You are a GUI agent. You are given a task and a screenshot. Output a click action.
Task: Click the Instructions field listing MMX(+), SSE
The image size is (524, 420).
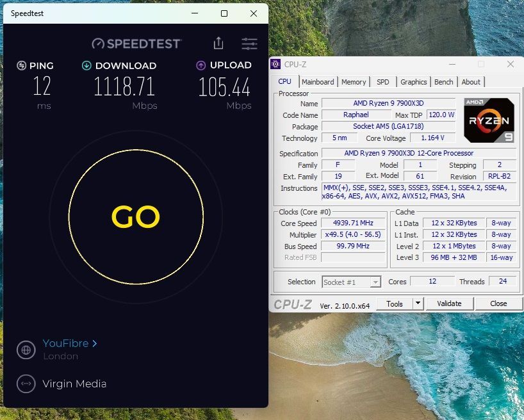point(419,192)
